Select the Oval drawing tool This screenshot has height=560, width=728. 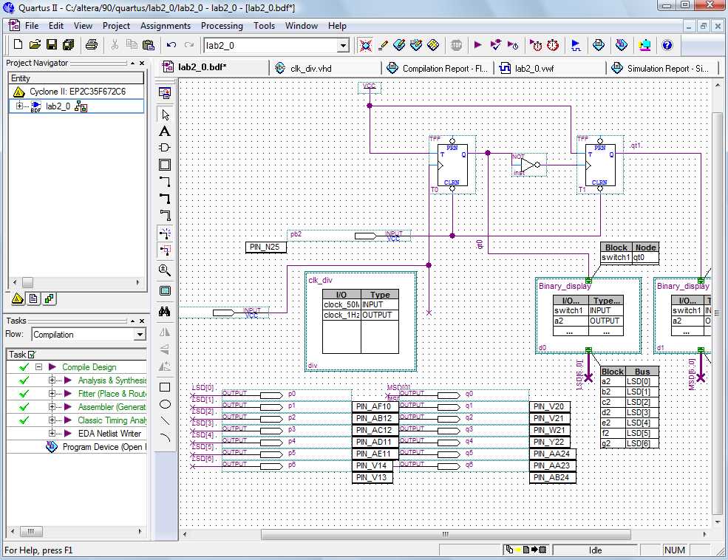point(165,404)
